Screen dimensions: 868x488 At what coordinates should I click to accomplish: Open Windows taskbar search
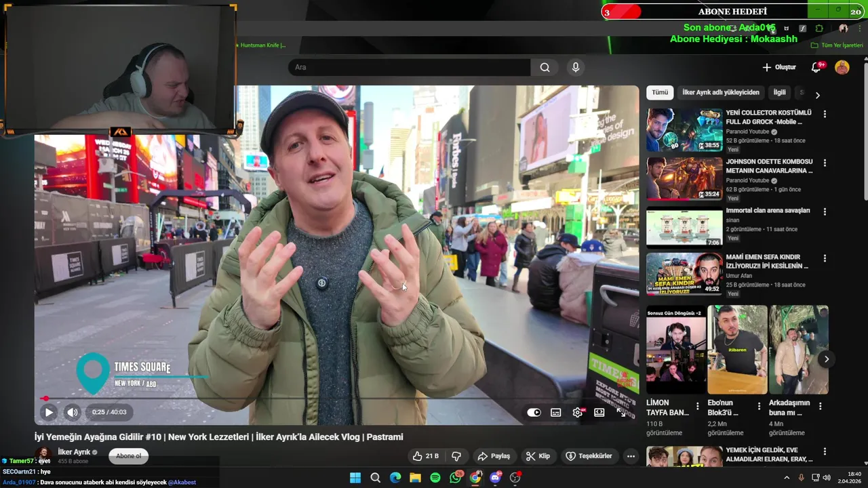375,478
